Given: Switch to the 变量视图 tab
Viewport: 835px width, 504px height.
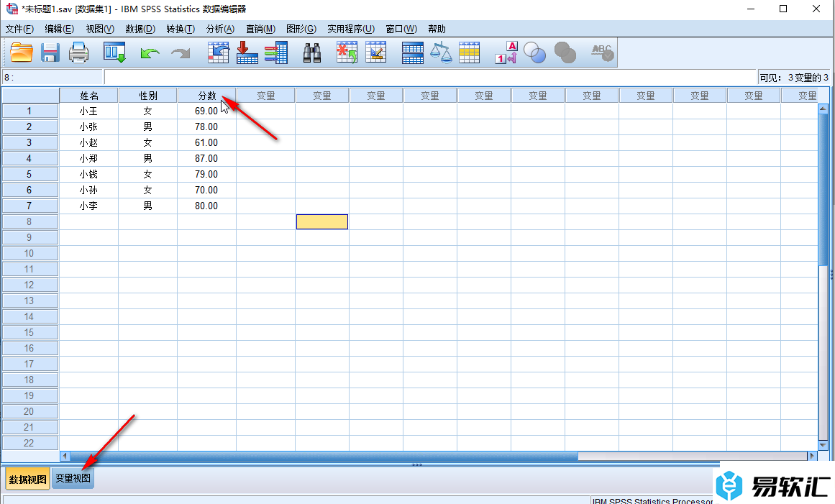Looking at the screenshot, I should [73, 478].
